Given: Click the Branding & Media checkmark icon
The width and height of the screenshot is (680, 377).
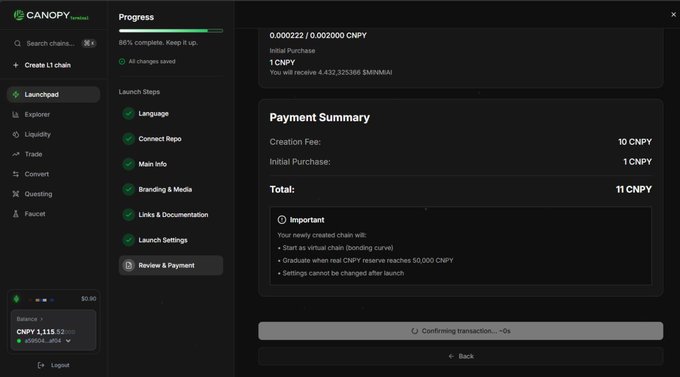Looking at the screenshot, I should pyautogui.click(x=128, y=190).
